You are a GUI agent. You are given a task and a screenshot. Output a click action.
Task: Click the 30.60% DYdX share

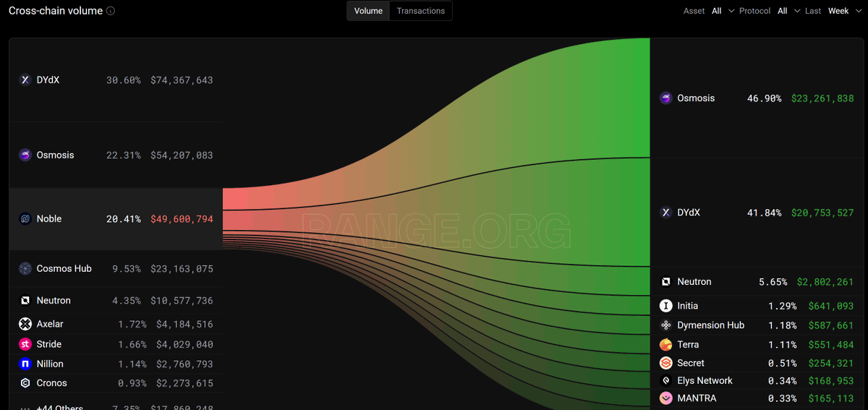coord(124,80)
